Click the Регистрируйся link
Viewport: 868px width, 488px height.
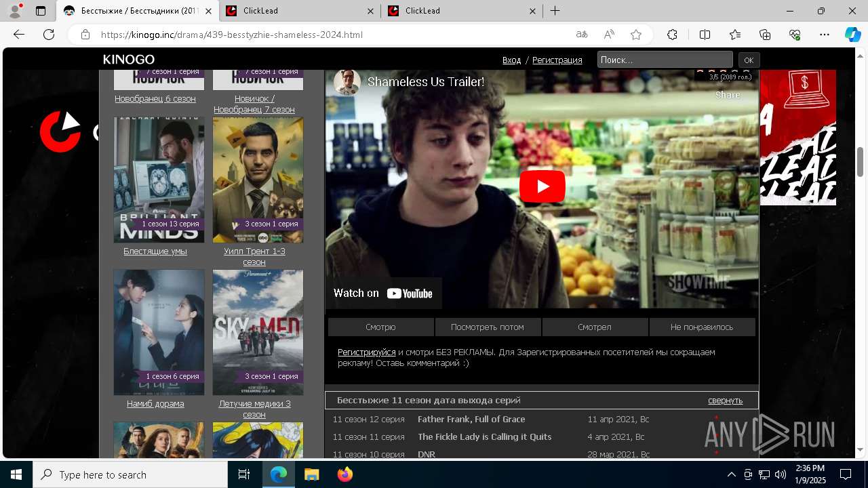click(367, 352)
